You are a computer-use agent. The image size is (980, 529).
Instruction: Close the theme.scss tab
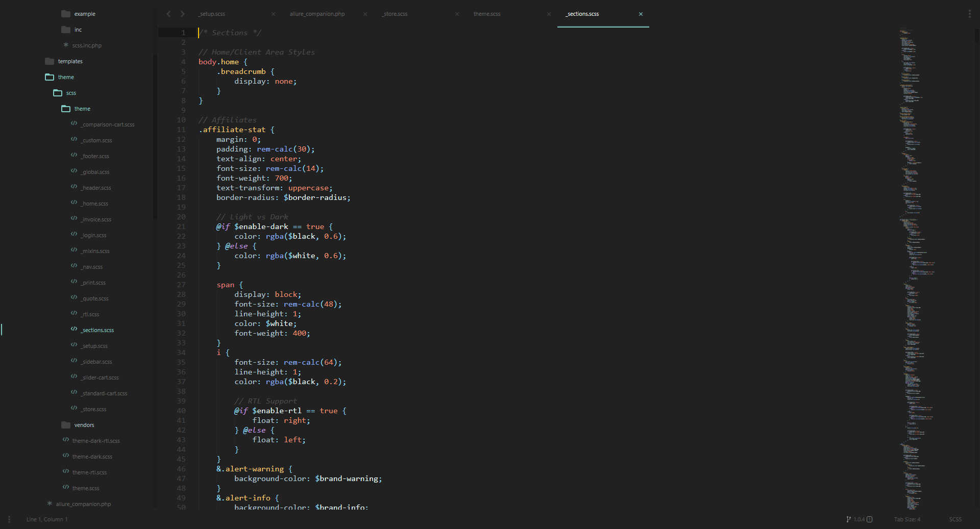click(549, 14)
